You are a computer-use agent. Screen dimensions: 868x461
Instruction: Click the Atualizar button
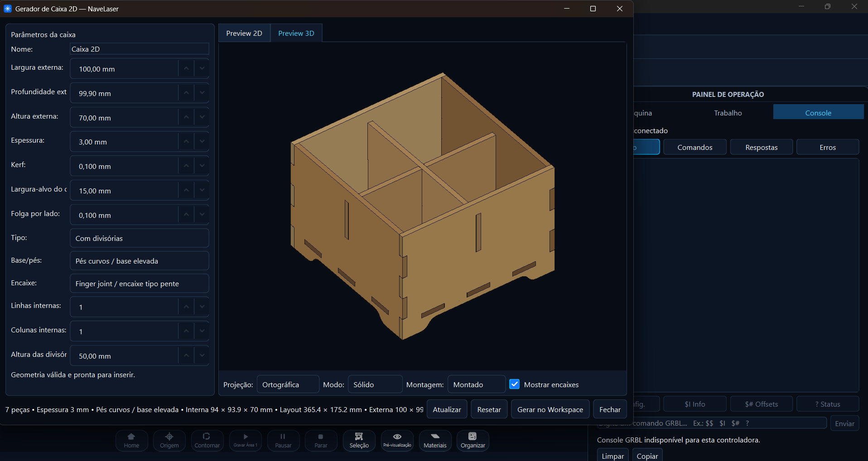[447, 409]
